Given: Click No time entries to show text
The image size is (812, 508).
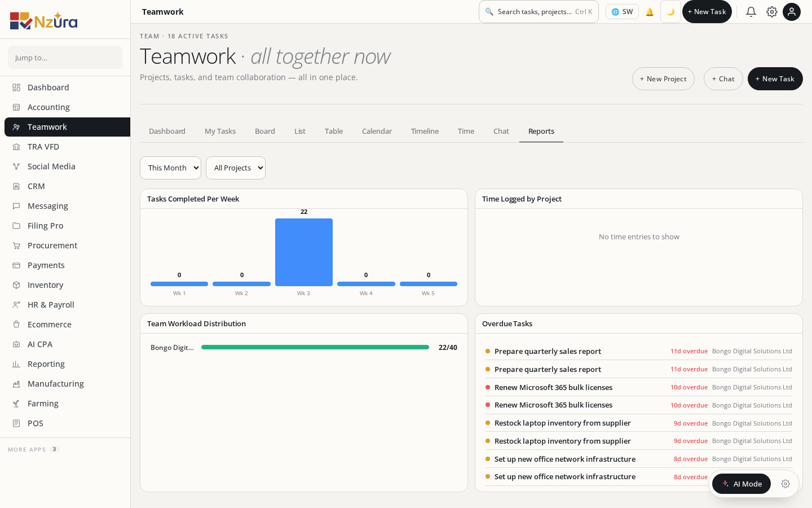Looking at the screenshot, I should point(639,237).
